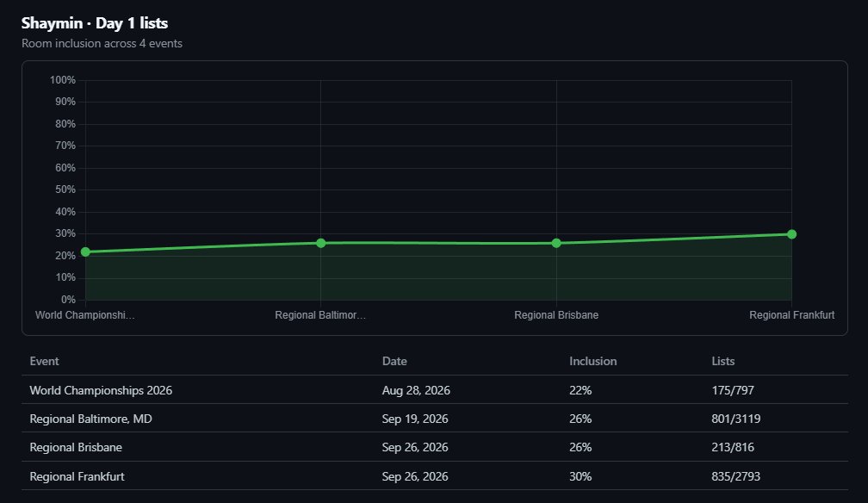This screenshot has width=868, height=503.
Task: Select the World Championships data point on chart
Action: 85,252
